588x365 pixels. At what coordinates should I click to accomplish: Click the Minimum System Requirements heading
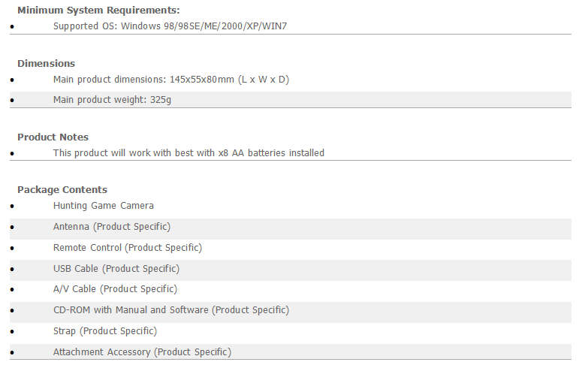pos(98,11)
